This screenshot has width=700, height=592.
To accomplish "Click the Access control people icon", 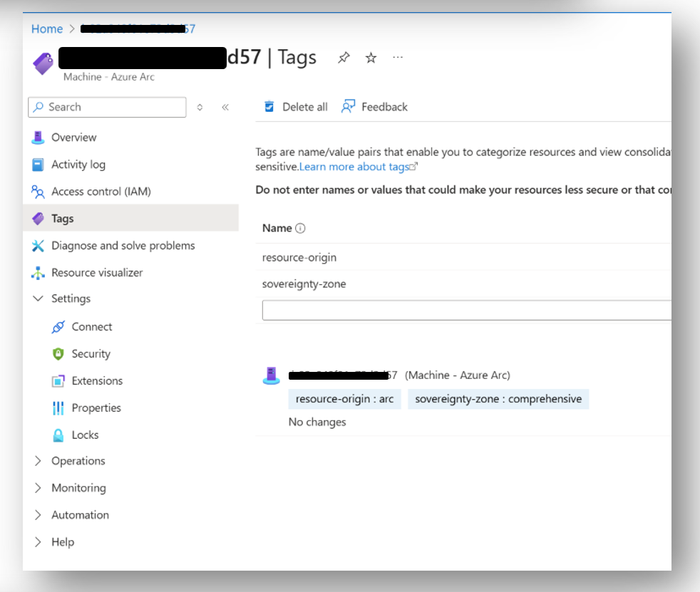I will [38, 192].
